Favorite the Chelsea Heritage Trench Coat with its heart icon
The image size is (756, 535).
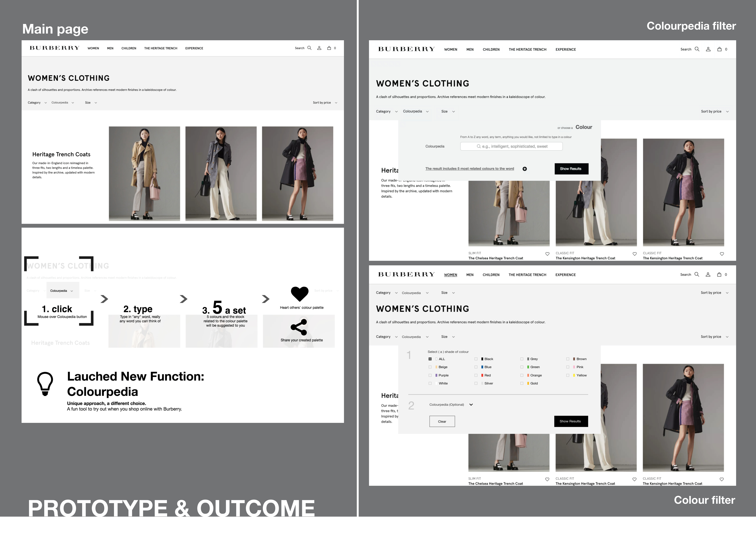(x=547, y=254)
